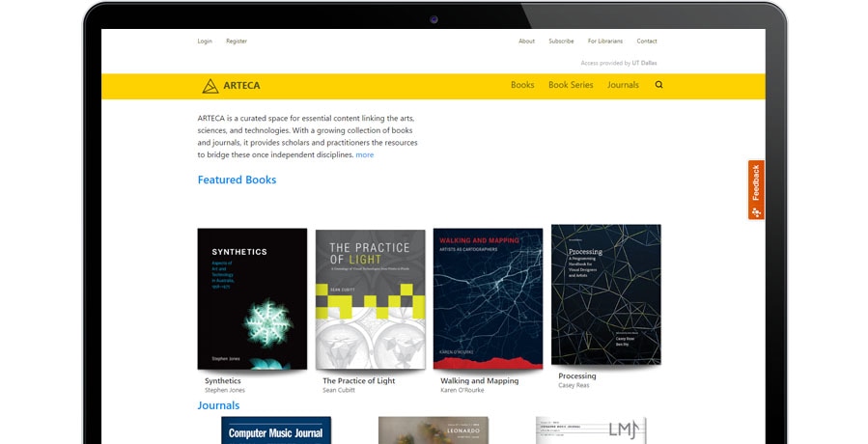Click author name 'Stephen Jones' under Synthetics
Image resolution: width=868 pixels, height=444 pixels.
225,390
